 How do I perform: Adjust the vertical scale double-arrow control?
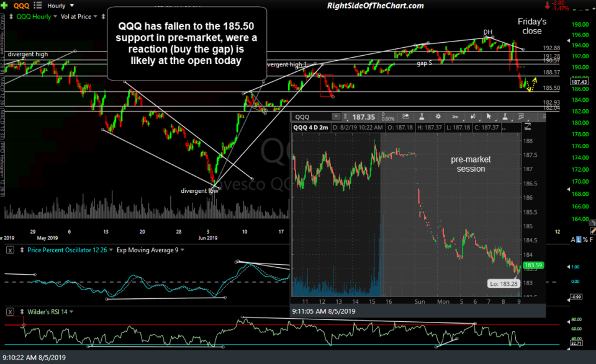coord(11,17)
